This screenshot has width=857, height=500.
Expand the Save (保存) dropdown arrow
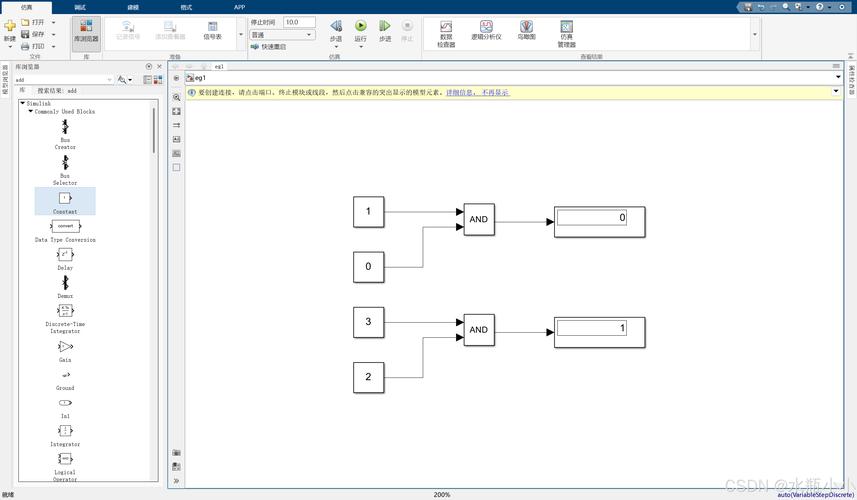pyautogui.click(x=52, y=34)
